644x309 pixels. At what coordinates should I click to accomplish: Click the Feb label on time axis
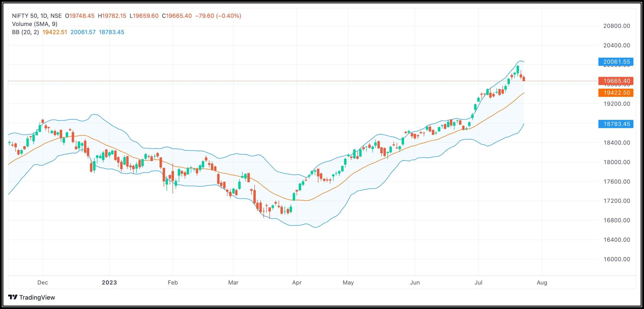coord(173,283)
